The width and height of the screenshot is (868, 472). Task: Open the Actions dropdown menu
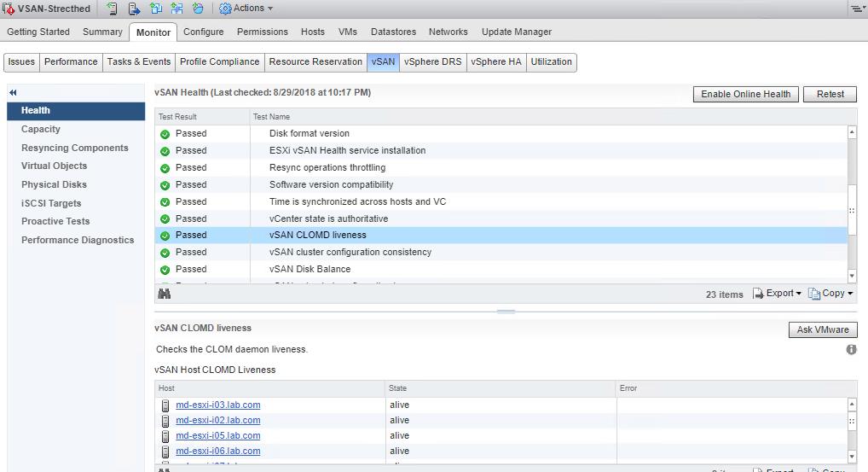tap(246, 9)
